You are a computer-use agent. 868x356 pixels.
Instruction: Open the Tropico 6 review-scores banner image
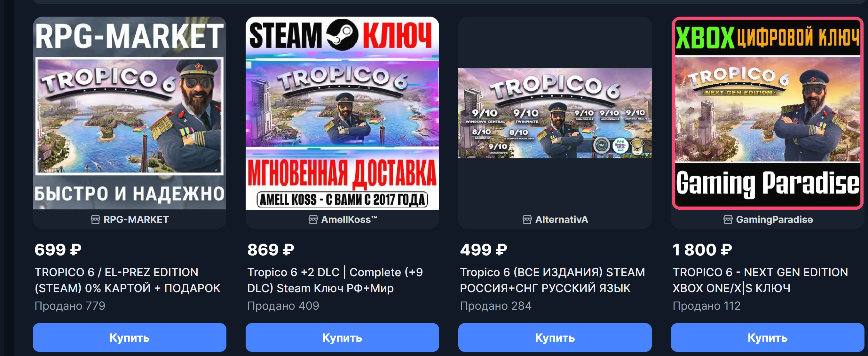tap(555, 113)
